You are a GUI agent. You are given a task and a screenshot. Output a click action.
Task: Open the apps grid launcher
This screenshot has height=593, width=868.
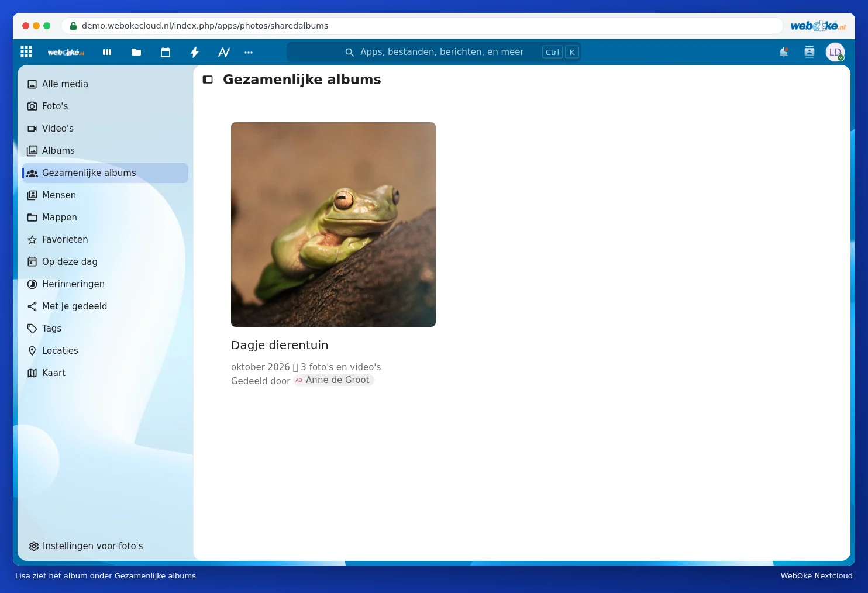tap(26, 52)
